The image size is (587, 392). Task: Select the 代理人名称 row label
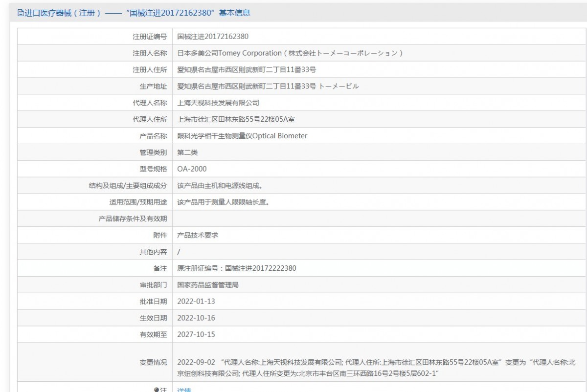150,103
